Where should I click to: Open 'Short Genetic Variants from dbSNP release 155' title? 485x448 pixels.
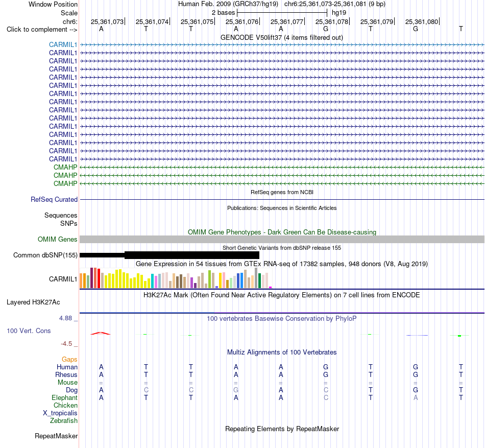(282, 248)
